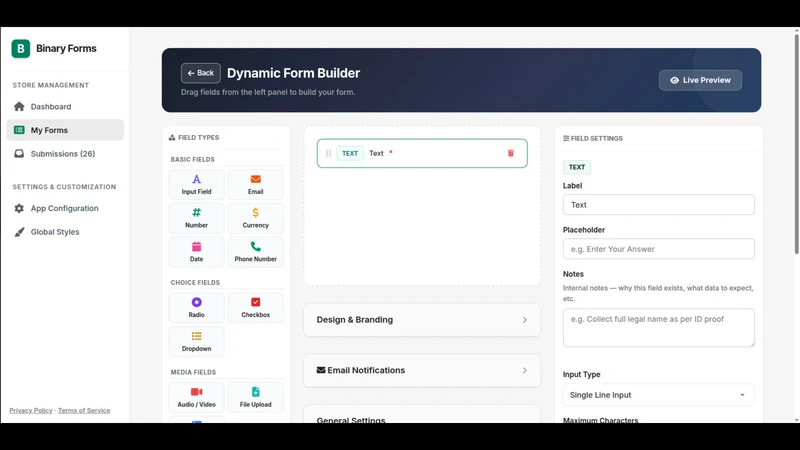This screenshot has width=800, height=450.
Task: Click into the Notes textarea
Action: pos(659,328)
